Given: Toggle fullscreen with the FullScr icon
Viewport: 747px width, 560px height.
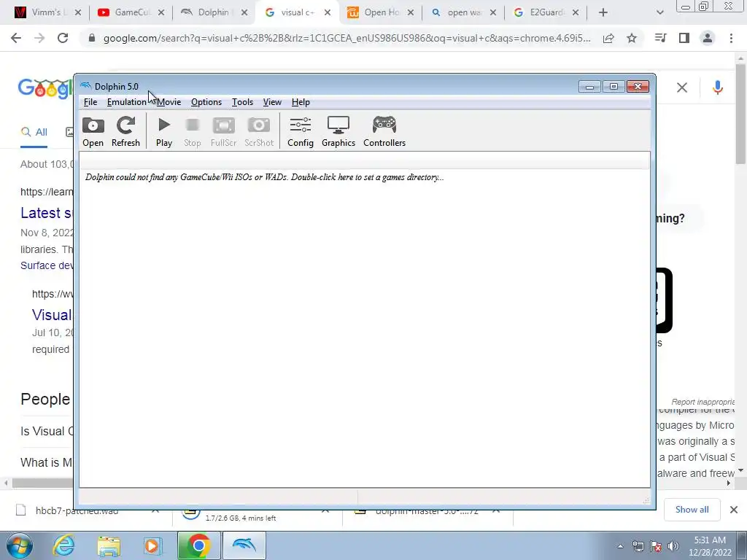Looking at the screenshot, I should [223, 132].
